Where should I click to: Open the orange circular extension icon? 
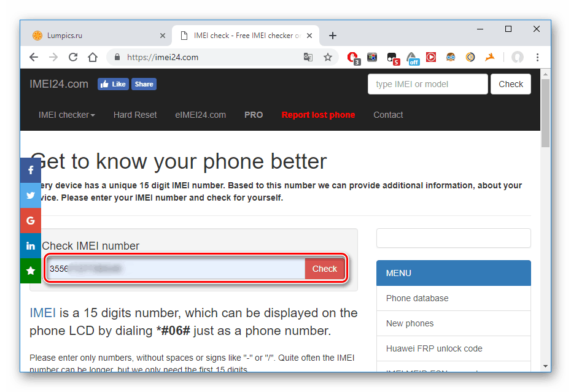(x=470, y=57)
